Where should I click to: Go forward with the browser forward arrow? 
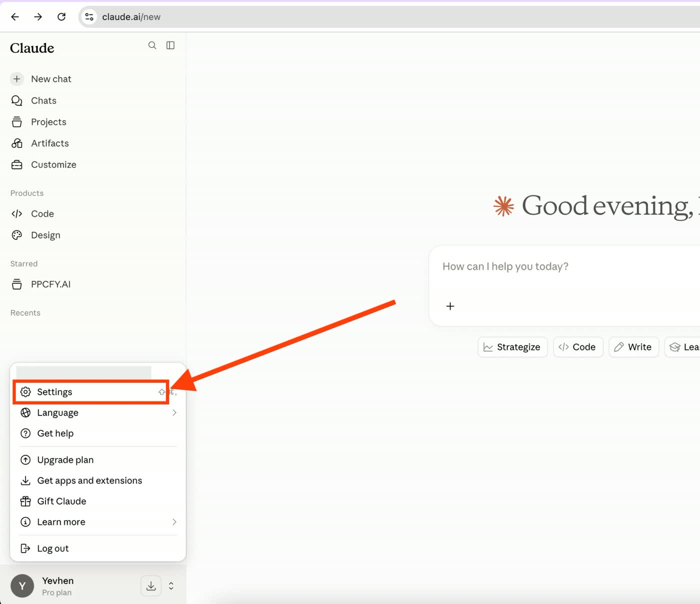click(x=38, y=17)
